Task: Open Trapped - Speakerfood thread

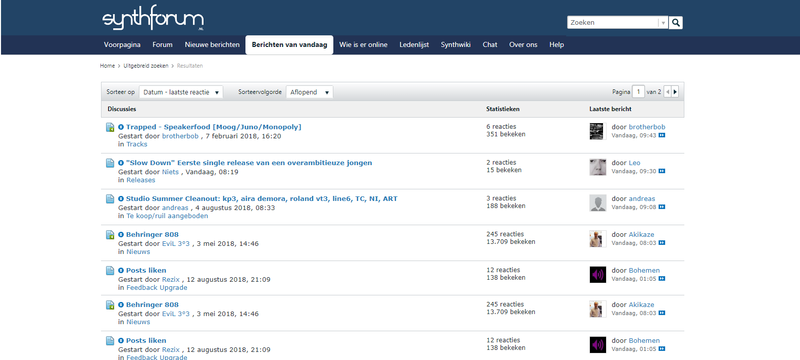Action: pos(214,127)
